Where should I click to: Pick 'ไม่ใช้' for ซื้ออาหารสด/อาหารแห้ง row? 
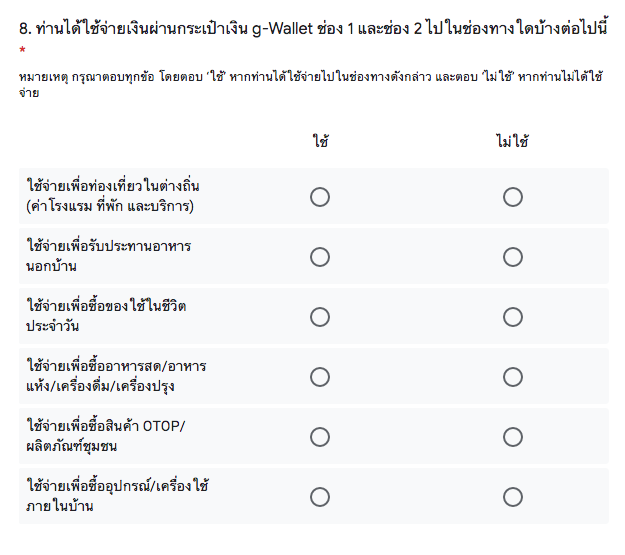(513, 377)
